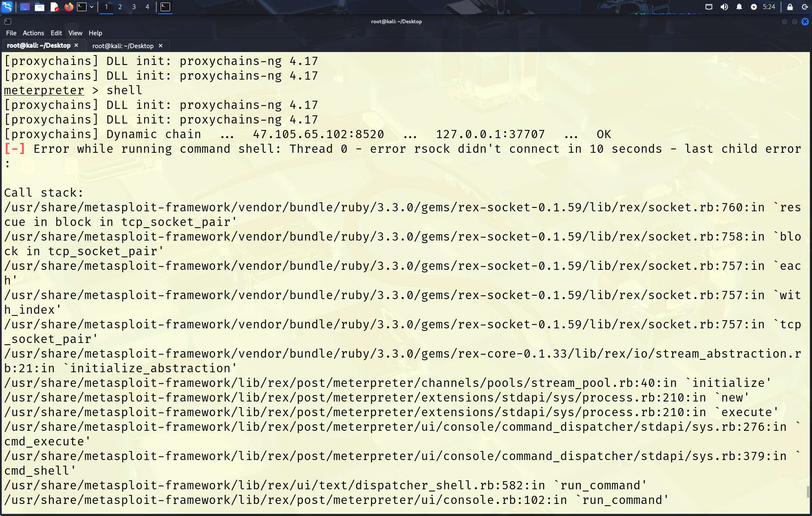Click the terminal window menu icon in titlebar
Screen dimensions: 812x516
pyautogui.click(x=8, y=22)
